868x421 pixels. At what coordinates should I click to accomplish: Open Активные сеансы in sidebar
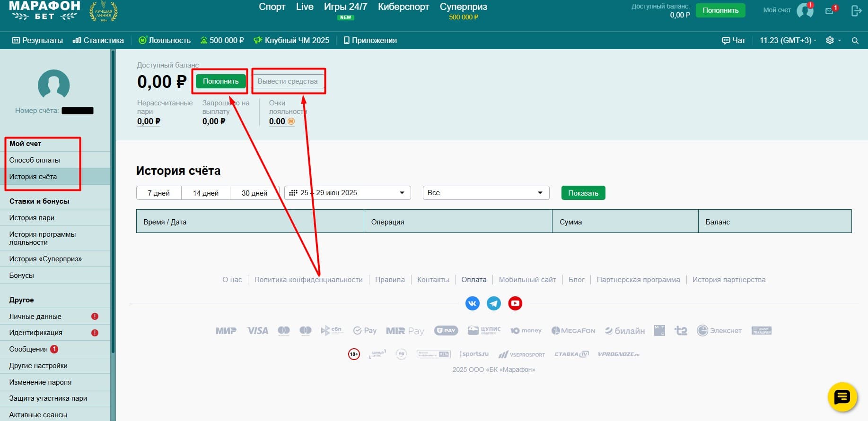(55, 415)
